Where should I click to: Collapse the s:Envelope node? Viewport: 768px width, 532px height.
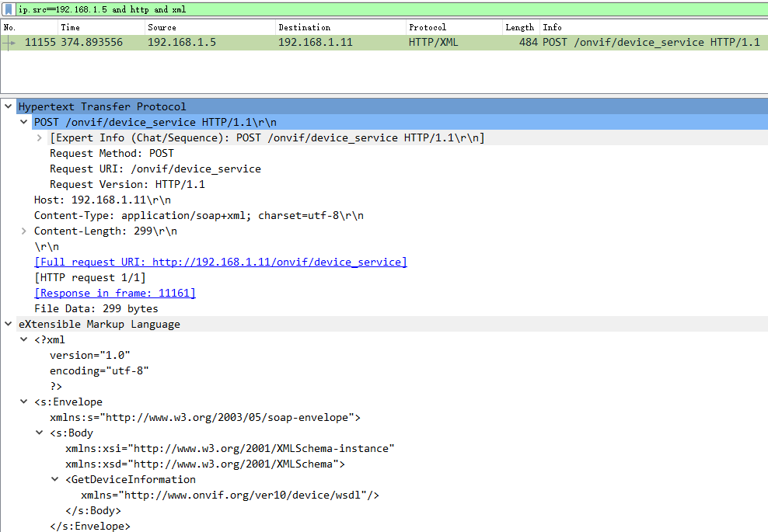pyautogui.click(x=23, y=402)
